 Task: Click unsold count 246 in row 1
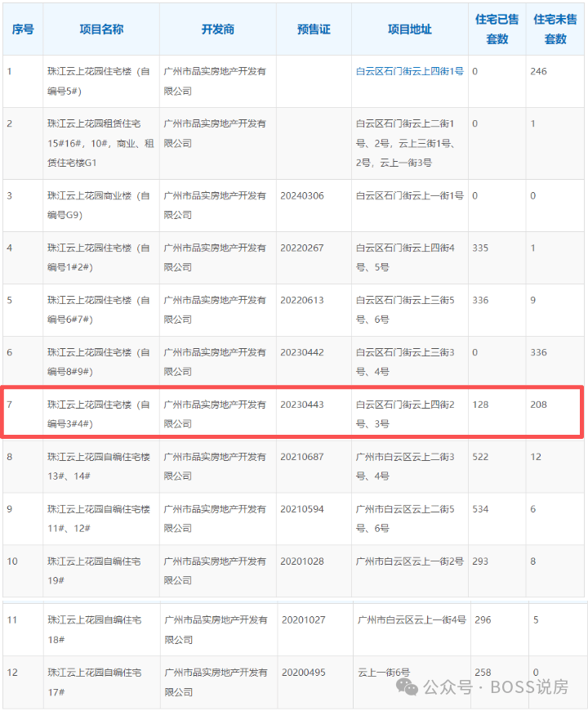[x=539, y=71]
